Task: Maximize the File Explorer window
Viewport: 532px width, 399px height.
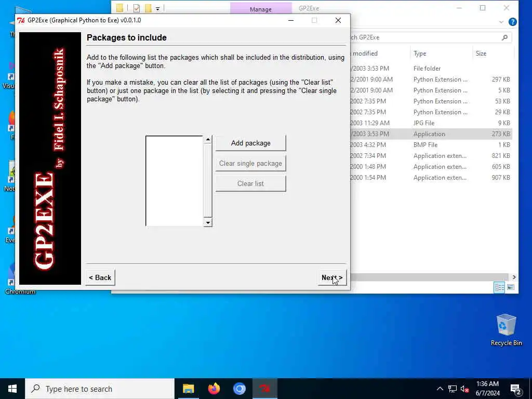Action: [483, 8]
